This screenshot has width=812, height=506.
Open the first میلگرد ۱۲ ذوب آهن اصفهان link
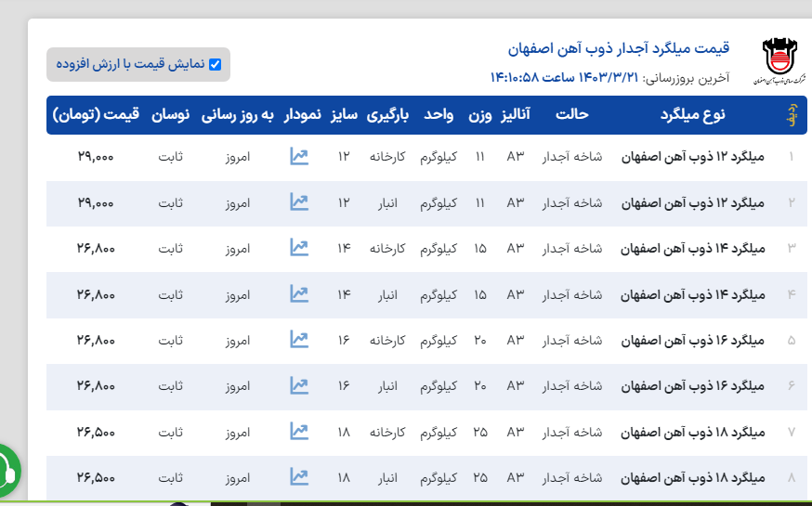(692, 157)
